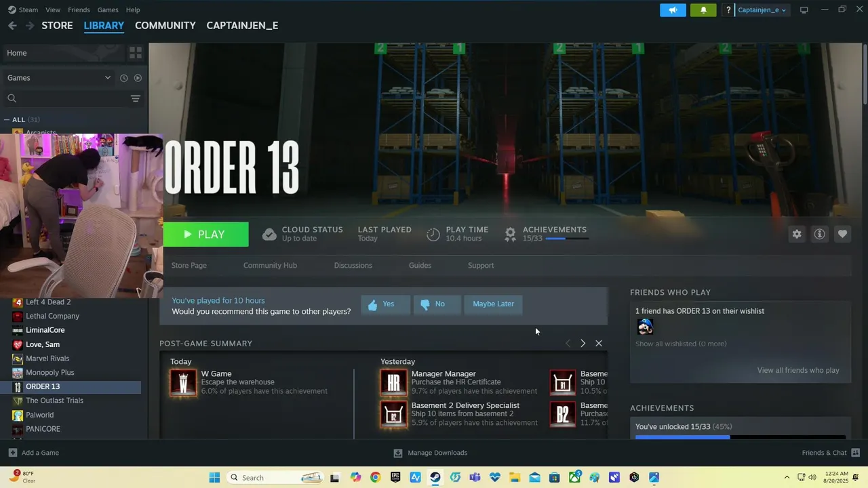
Task: Click Maybe Later button
Action: pyautogui.click(x=494, y=304)
